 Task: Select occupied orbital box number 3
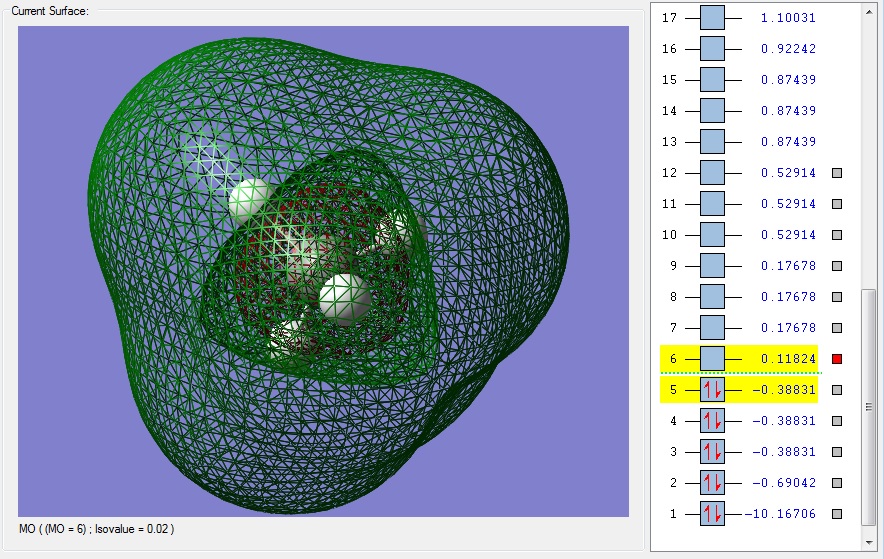point(713,452)
